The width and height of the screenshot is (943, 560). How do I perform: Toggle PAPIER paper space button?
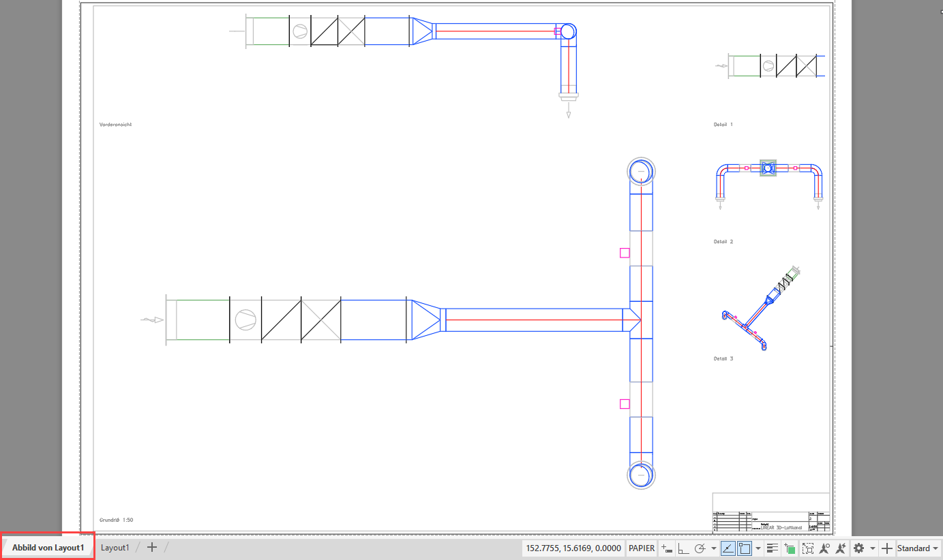coord(642,548)
